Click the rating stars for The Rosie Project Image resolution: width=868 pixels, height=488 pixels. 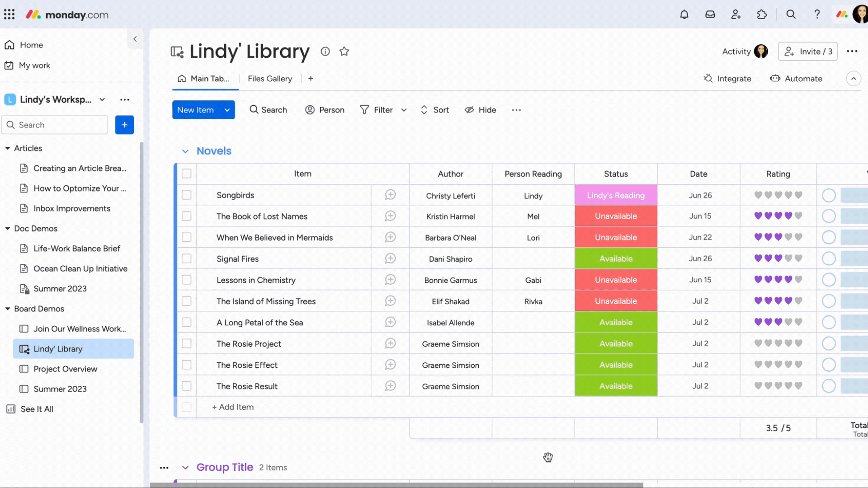(x=778, y=343)
